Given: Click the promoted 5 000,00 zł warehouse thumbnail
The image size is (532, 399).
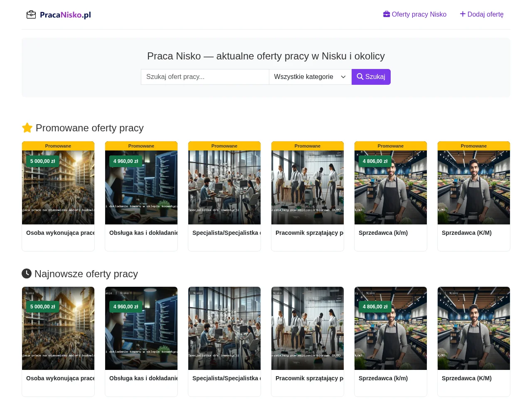Looking at the screenshot, I should (58, 187).
